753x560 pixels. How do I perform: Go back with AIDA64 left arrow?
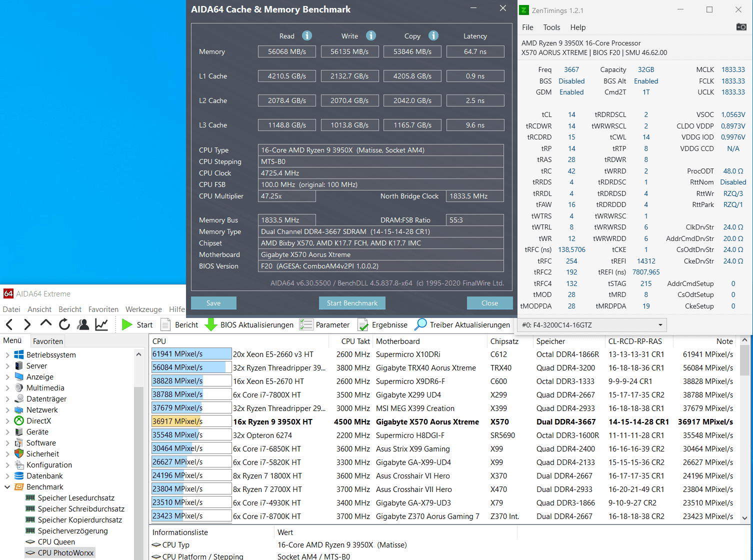click(x=9, y=324)
